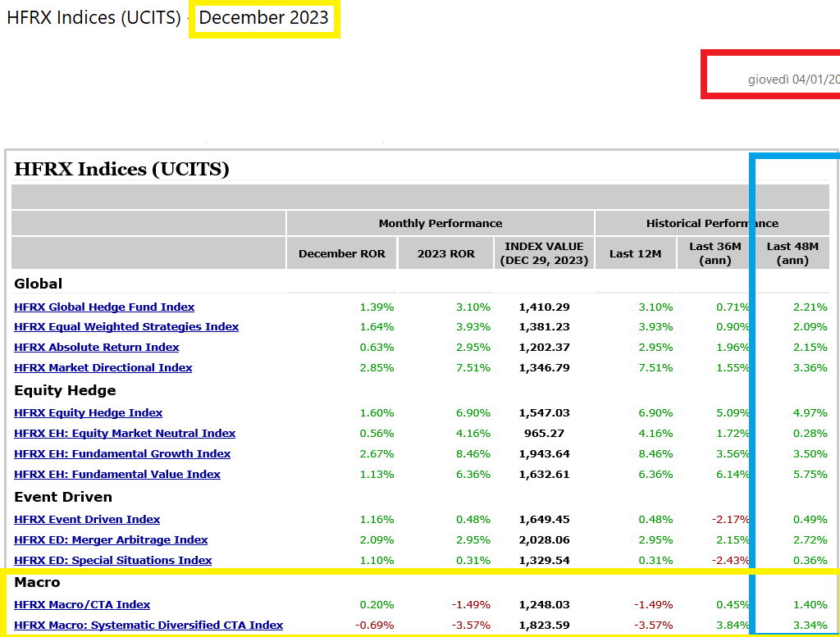Screen dimensions: 840x637
Task: Click December ROR value 2.85%
Action: (377, 368)
